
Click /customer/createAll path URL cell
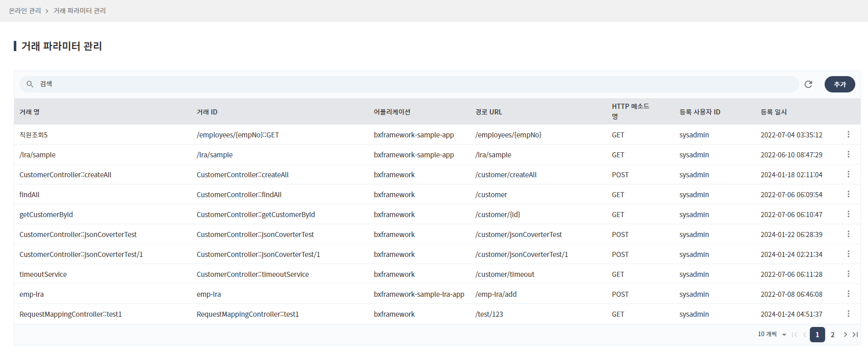[x=506, y=175]
